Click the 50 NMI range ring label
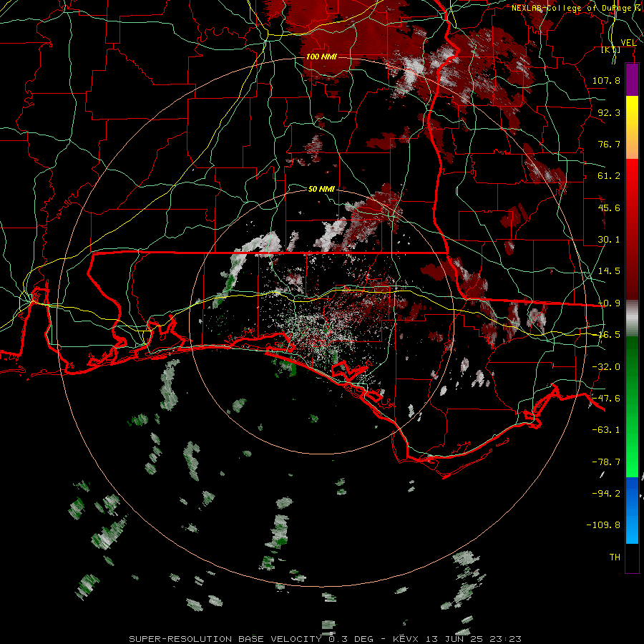Viewport: 644px width, 644px height. tap(321, 189)
